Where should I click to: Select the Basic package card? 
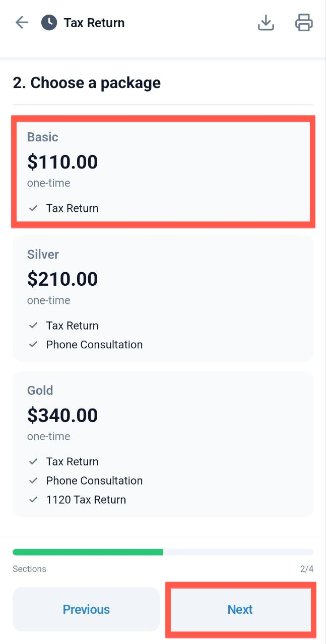pos(163,172)
